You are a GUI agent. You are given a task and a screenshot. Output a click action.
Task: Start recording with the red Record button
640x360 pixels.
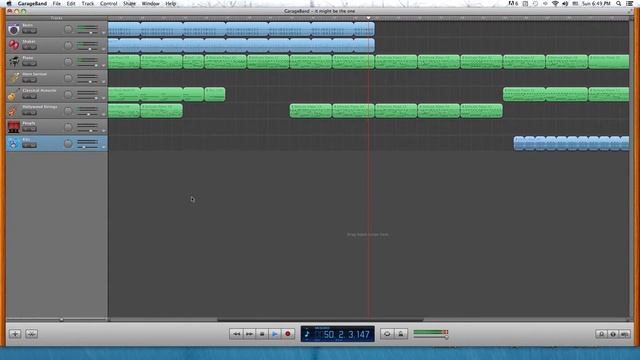click(x=288, y=334)
